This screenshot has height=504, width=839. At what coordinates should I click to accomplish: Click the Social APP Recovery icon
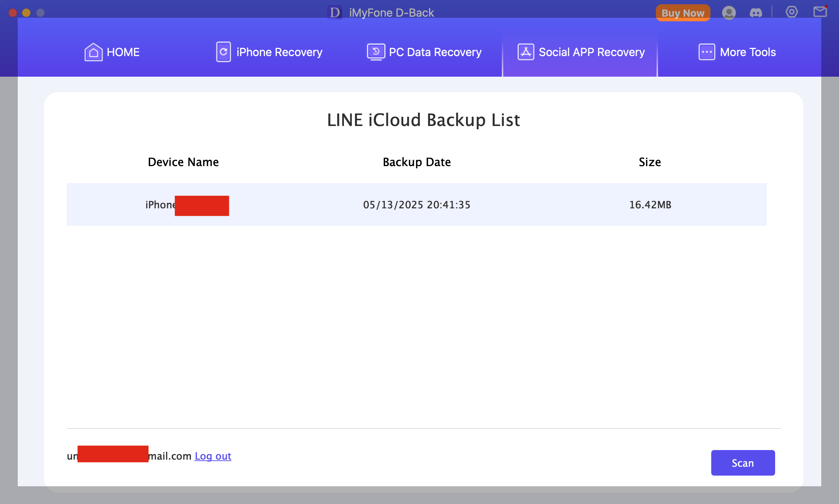(x=526, y=52)
